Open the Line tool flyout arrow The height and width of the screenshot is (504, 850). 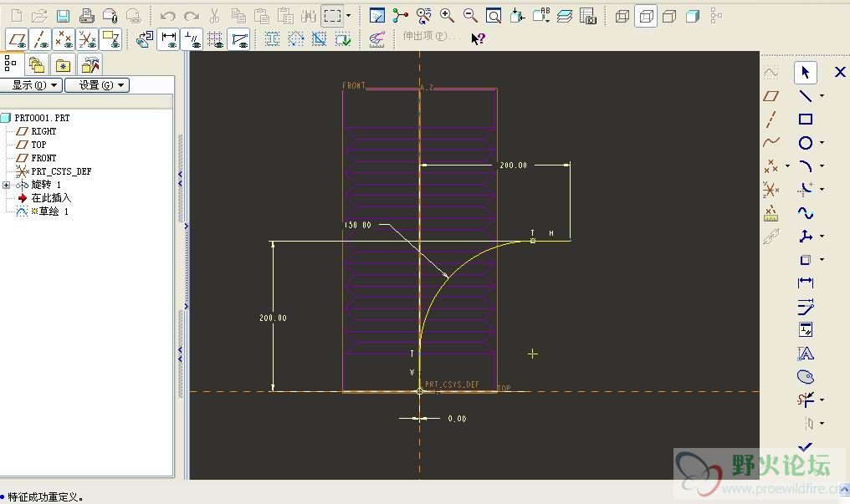[x=822, y=96]
